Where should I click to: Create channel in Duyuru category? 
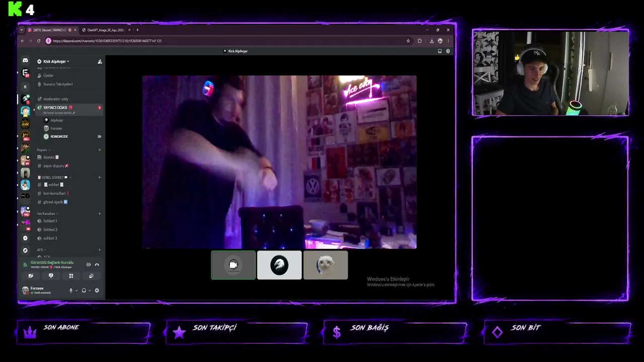click(100, 150)
